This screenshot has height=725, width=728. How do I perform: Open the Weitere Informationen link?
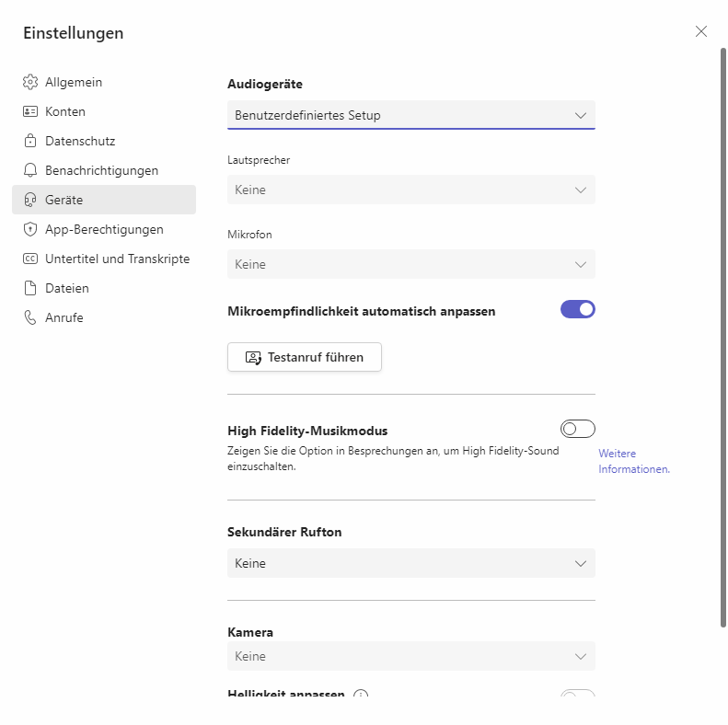tap(633, 461)
